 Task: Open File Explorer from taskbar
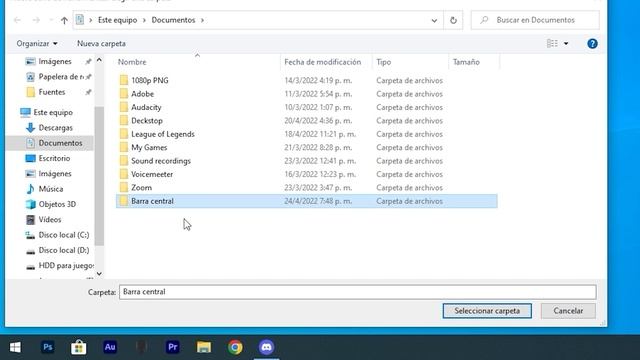point(204,347)
